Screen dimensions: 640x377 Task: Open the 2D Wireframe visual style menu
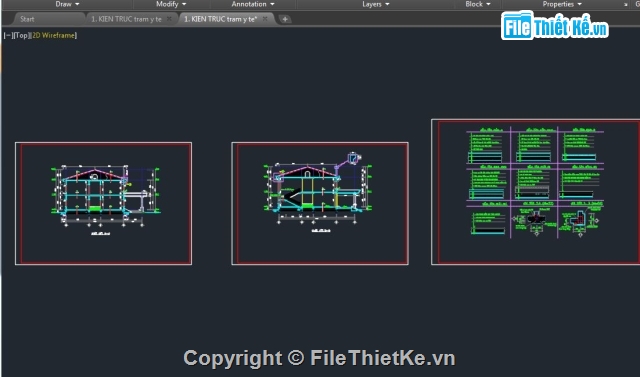[x=54, y=35]
